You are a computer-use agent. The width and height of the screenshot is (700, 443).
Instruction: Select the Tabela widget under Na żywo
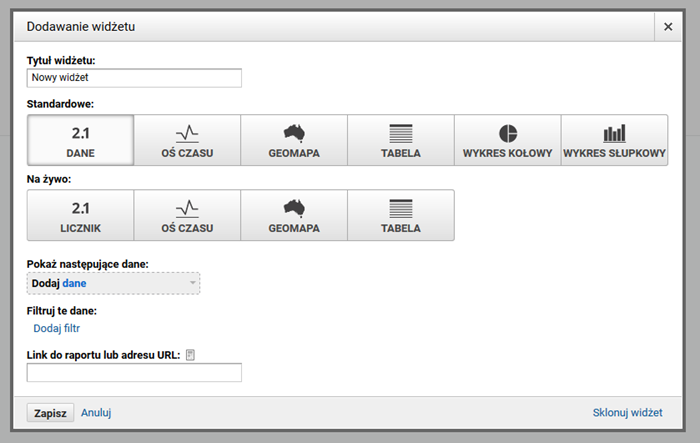click(401, 216)
